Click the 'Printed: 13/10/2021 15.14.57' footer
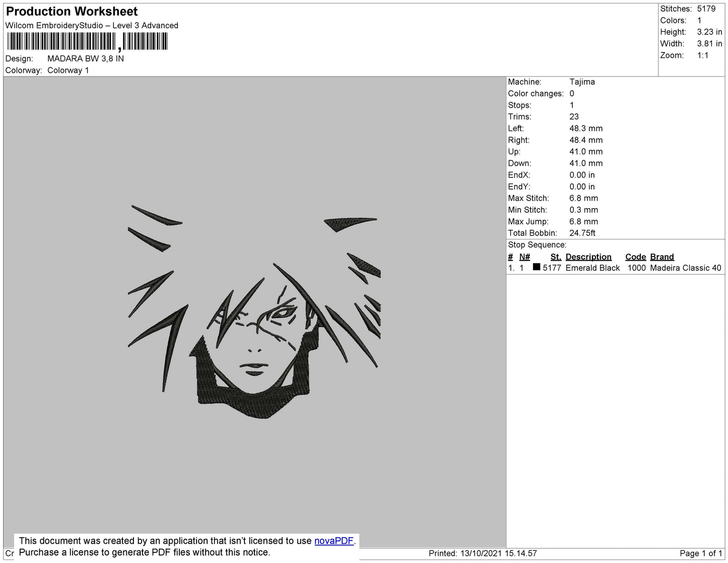This screenshot has width=728, height=563. (483, 553)
